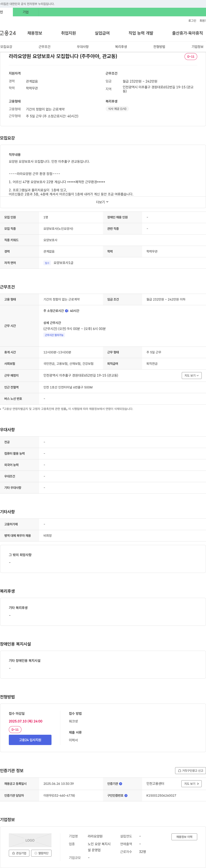The image size is (206, 868).
Task: Jump to the 모집요강 section tab
Action: coord(6,47)
